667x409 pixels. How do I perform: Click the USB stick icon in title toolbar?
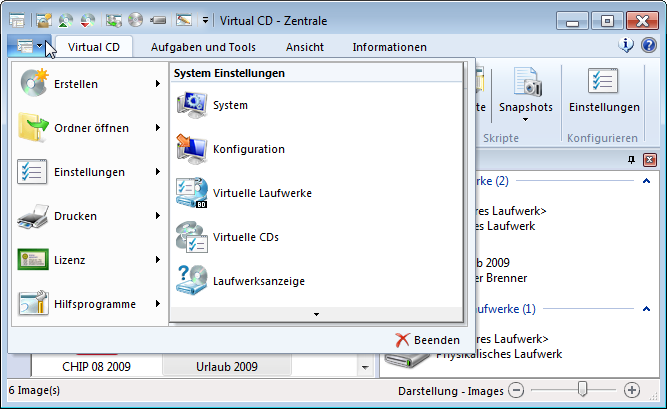[x=158, y=20]
